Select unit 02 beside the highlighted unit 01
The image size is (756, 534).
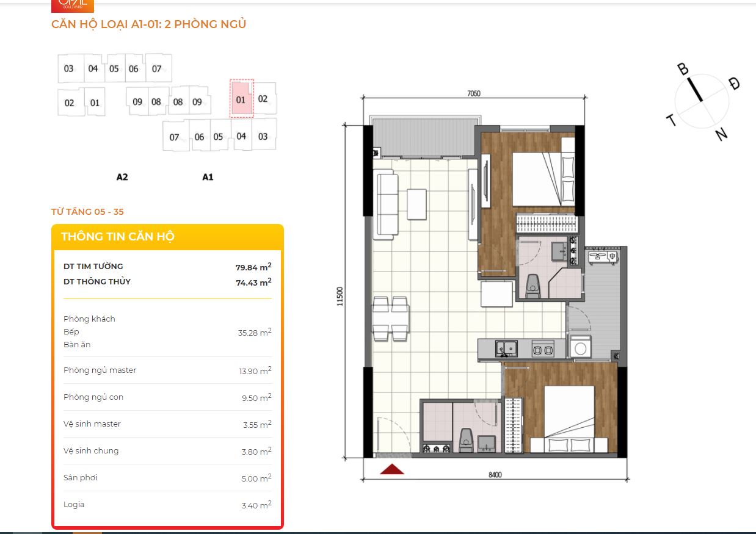(263, 98)
